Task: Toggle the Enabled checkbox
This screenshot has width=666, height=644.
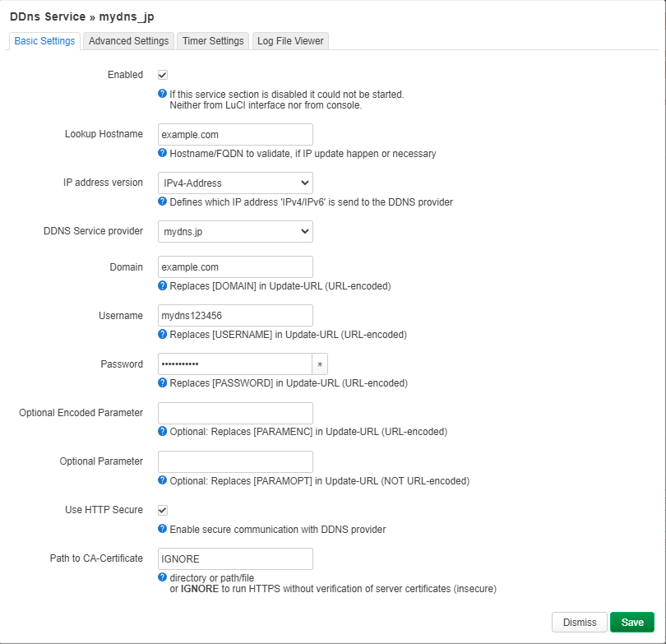Action: coord(163,75)
